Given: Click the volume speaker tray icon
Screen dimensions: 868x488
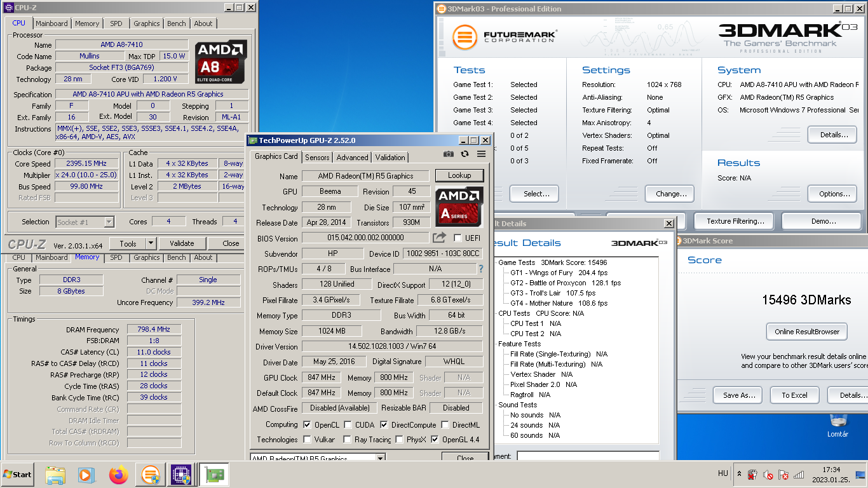Looking at the screenshot, I should 768,475.
